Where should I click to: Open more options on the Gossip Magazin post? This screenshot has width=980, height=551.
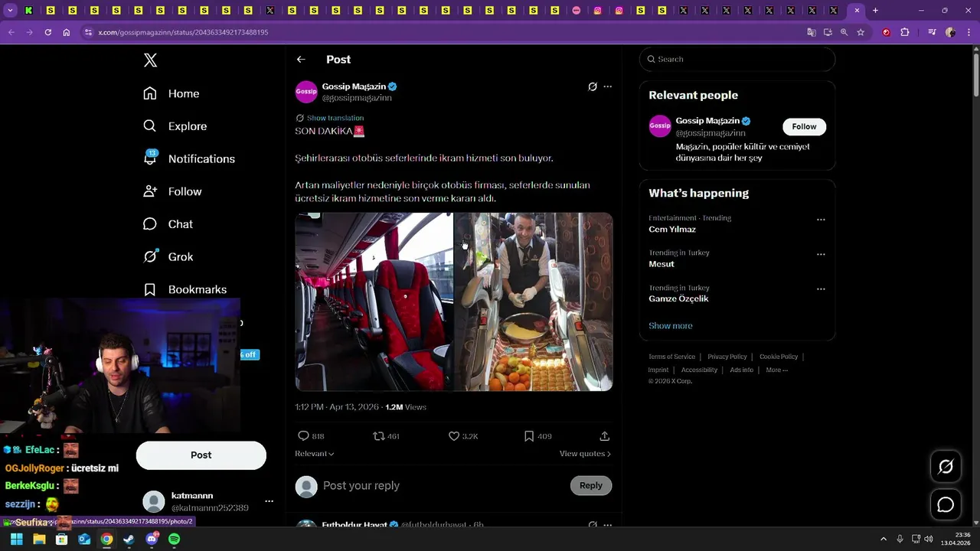tap(607, 86)
